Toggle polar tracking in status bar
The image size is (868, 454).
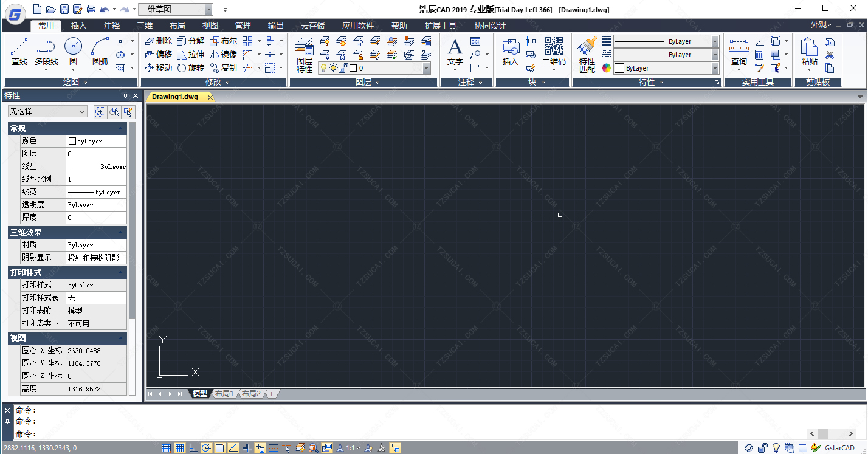point(207,448)
